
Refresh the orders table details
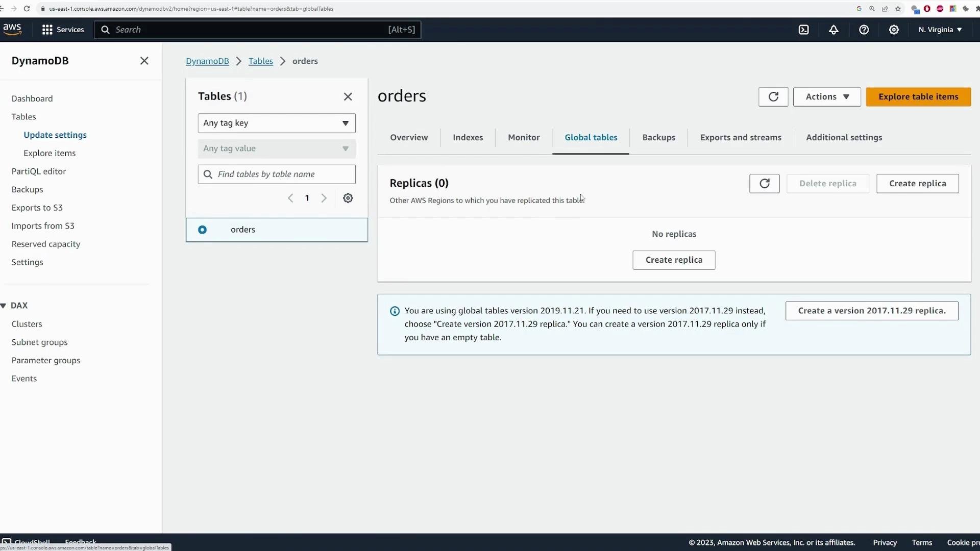tap(773, 97)
